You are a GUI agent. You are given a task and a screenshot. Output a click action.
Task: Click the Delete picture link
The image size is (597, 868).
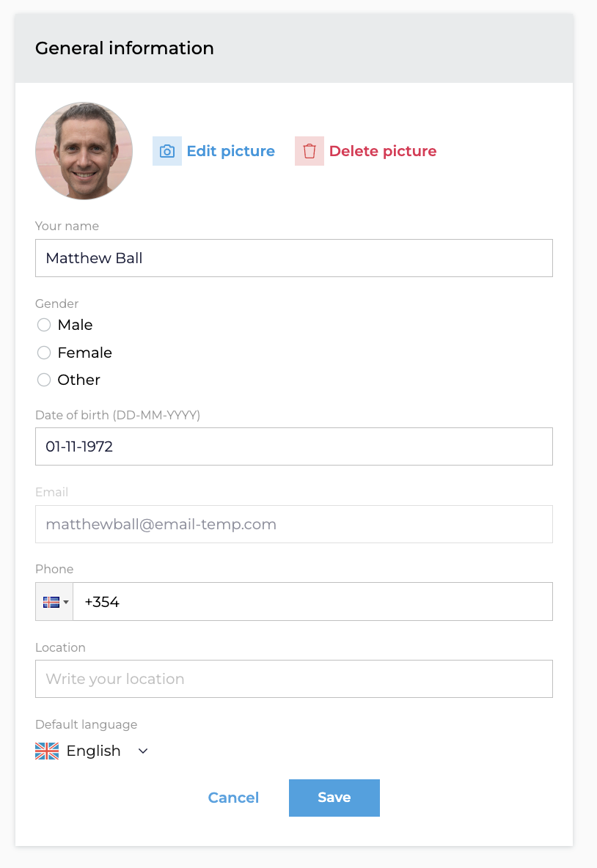click(x=383, y=151)
